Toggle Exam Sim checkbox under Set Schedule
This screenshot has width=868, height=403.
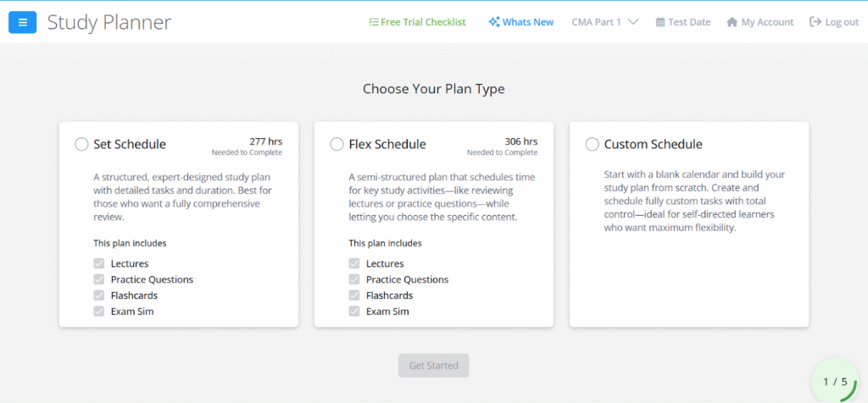point(99,312)
